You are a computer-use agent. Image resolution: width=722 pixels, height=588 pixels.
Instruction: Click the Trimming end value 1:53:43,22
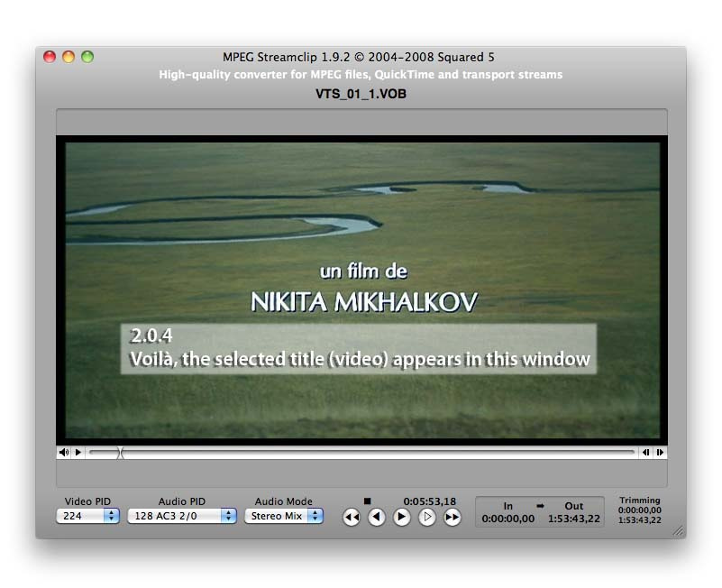640,519
